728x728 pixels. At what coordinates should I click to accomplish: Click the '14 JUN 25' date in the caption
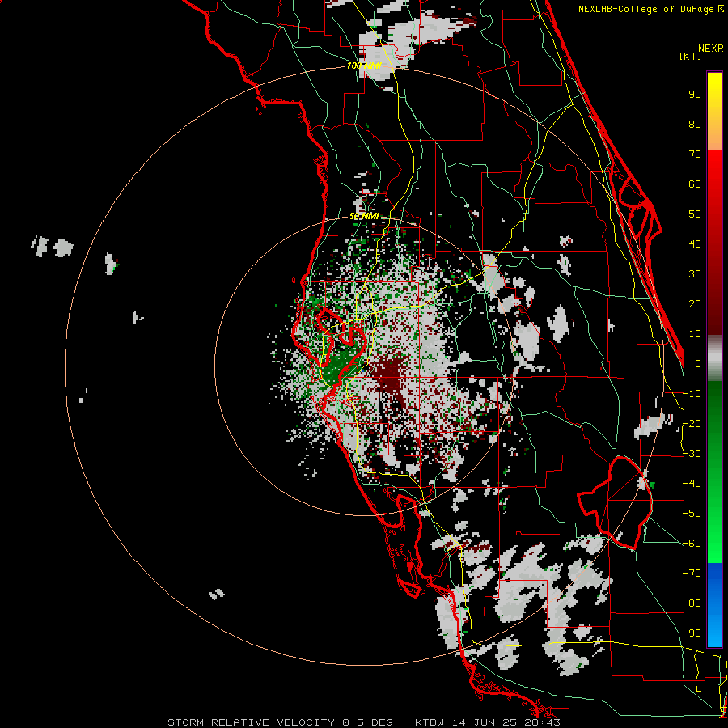[484, 722]
